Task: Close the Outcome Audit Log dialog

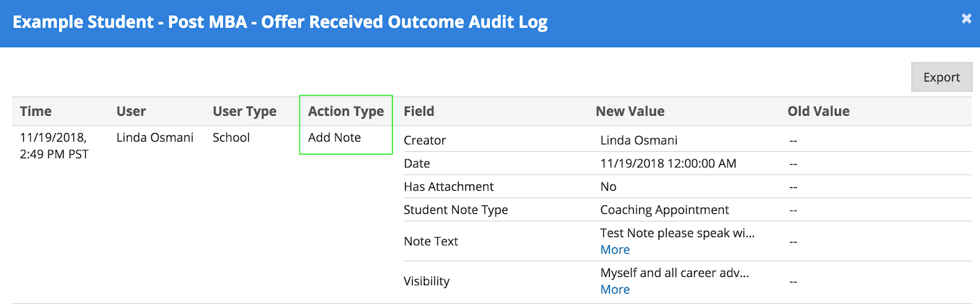Action: (967, 18)
